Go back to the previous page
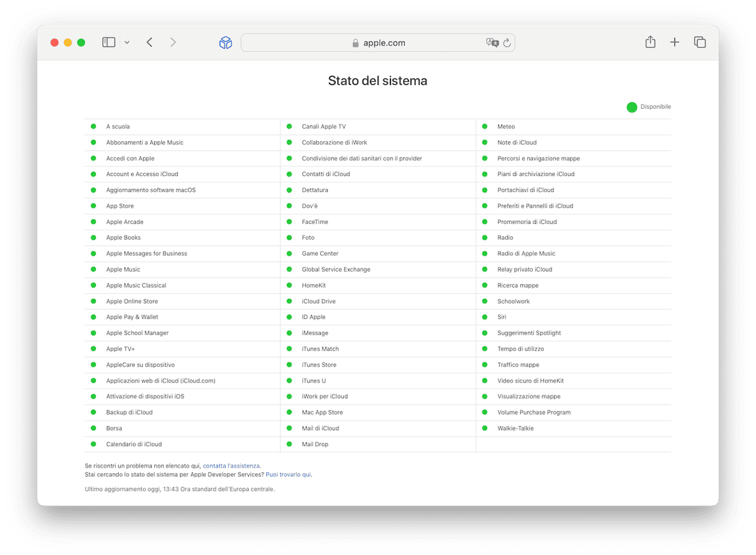Image resolution: width=756 pixels, height=555 pixels. click(x=149, y=42)
